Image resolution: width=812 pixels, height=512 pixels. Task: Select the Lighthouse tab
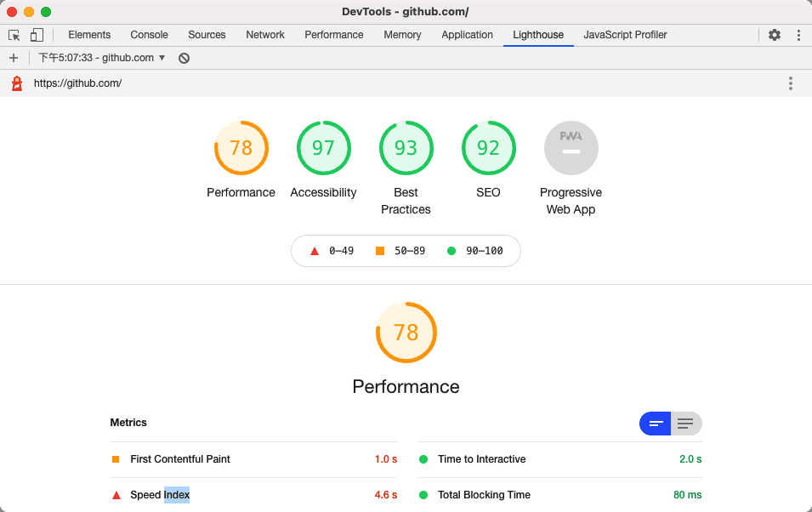[x=538, y=35]
